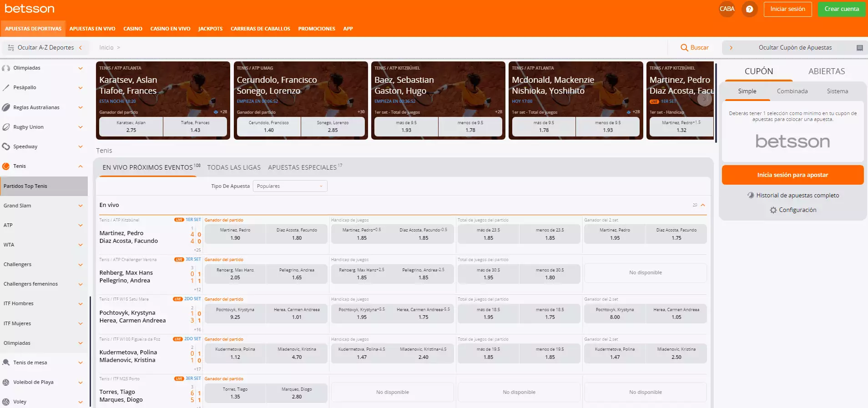
Task: Select Herea, Carmen Andreea 2nd set 1.05
Action: coord(676,313)
